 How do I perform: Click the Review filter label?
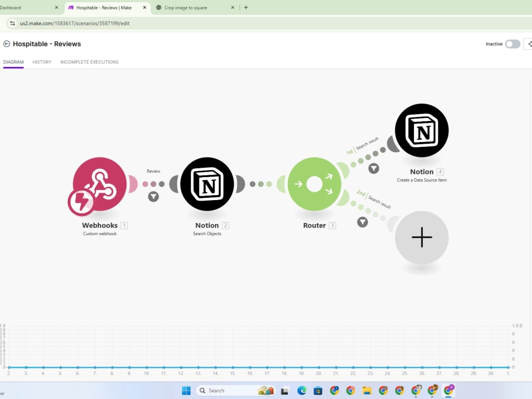153,171
